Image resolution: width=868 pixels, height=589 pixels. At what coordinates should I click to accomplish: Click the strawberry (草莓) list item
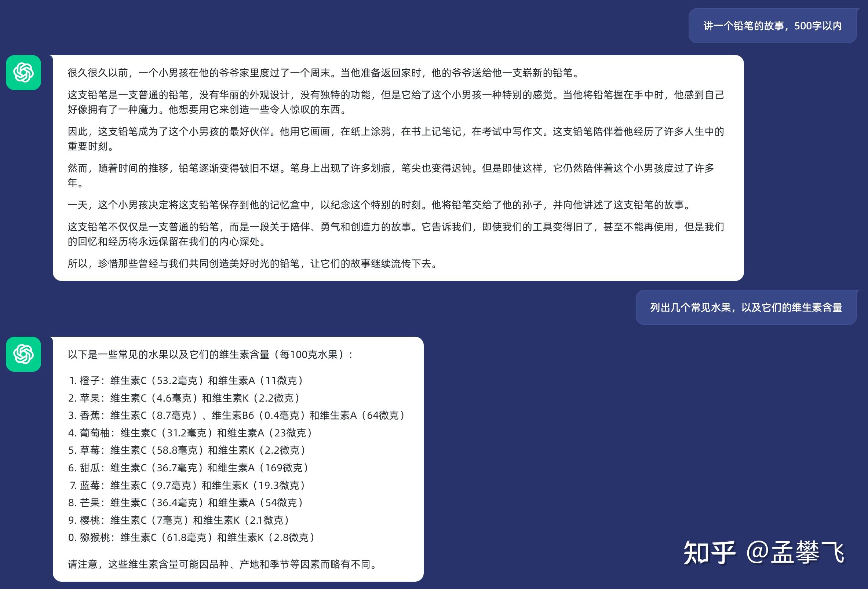point(187,450)
